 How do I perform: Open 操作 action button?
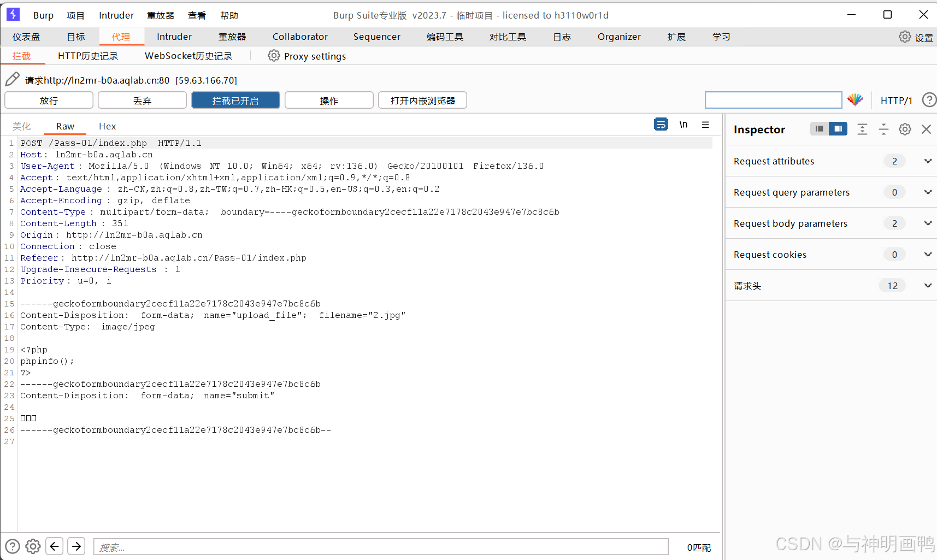(329, 100)
